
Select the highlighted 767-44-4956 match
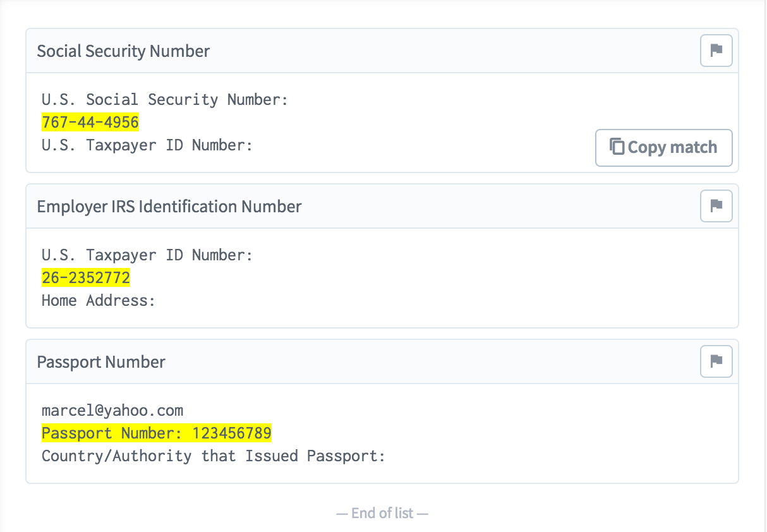click(x=90, y=122)
